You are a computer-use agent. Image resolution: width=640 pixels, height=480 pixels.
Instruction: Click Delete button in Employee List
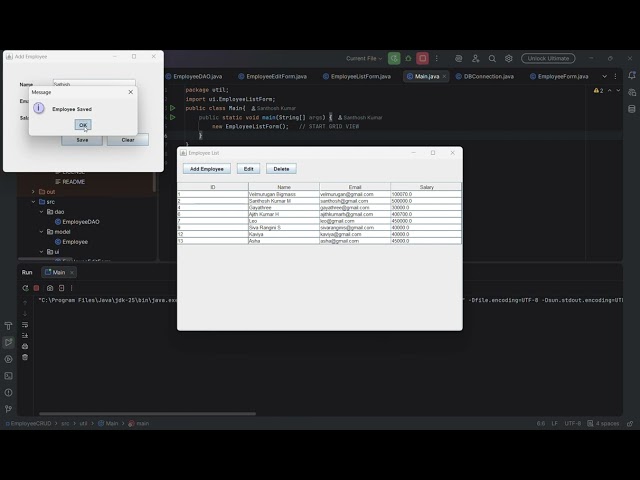[x=281, y=169]
